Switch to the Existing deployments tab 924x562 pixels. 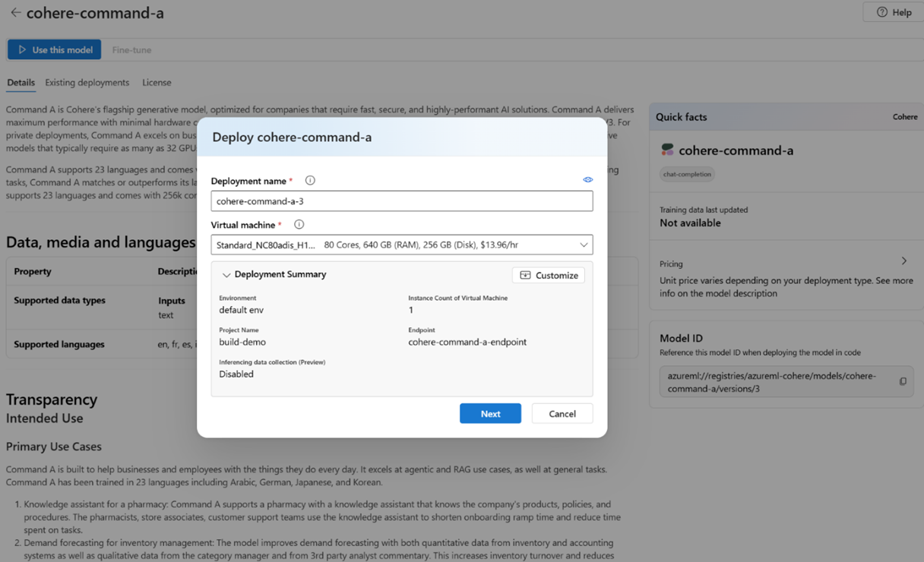(x=87, y=83)
